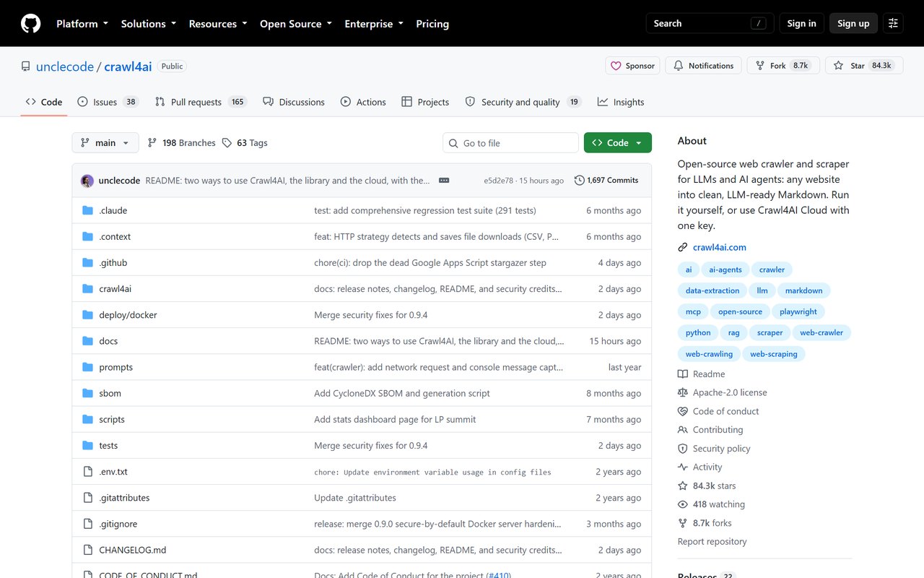Click the .env.txt file icon
The width and height of the screenshot is (924, 578).
pos(88,472)
